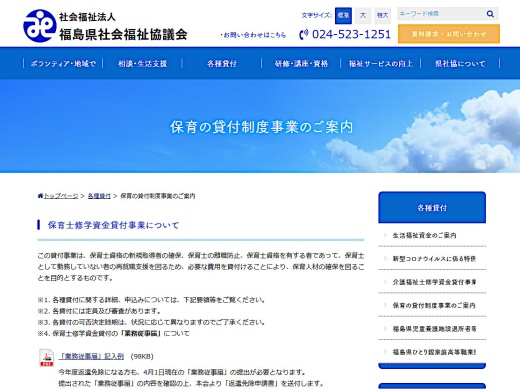This screenshot has height=390, width=520.
Task: Select 大 text size option
Action: (363, 15)
